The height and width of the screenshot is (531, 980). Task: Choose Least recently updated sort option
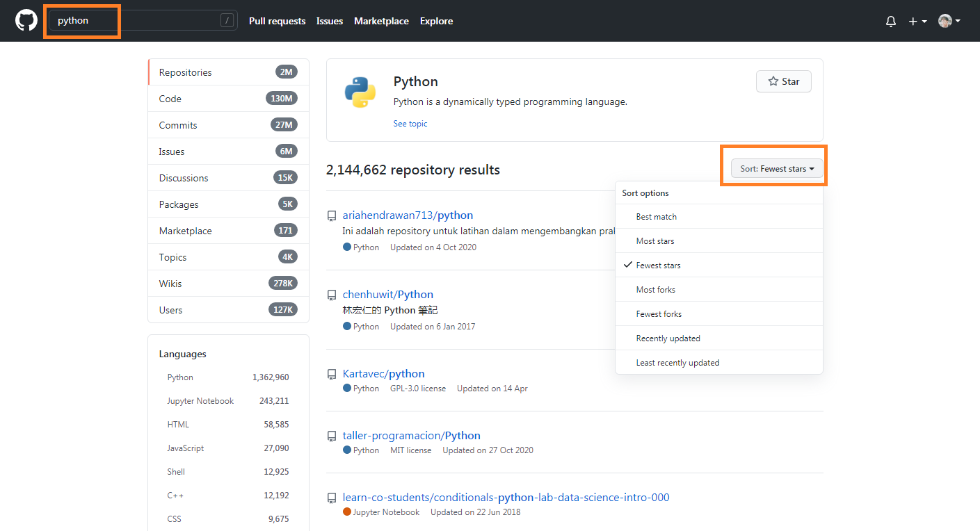pos(719,363)
